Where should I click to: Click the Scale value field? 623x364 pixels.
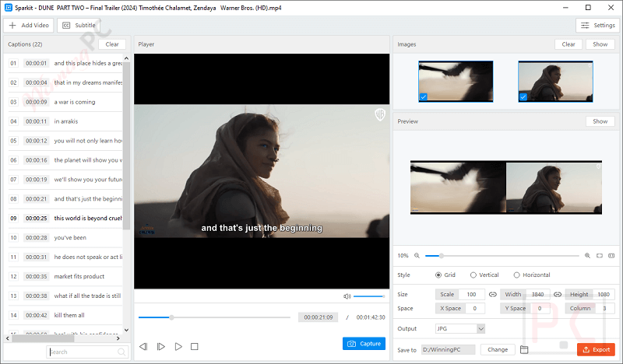click(472, 294)
